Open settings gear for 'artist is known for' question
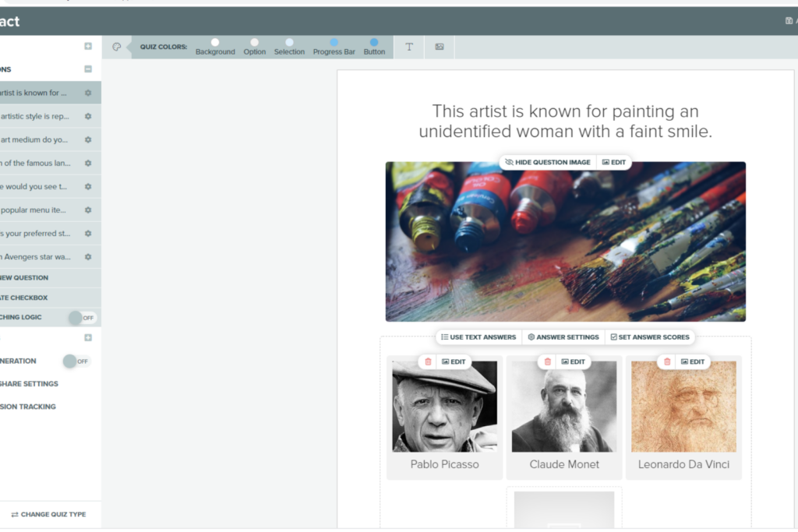Viewport: 798px width, 532px height. [x=88, y=93]
